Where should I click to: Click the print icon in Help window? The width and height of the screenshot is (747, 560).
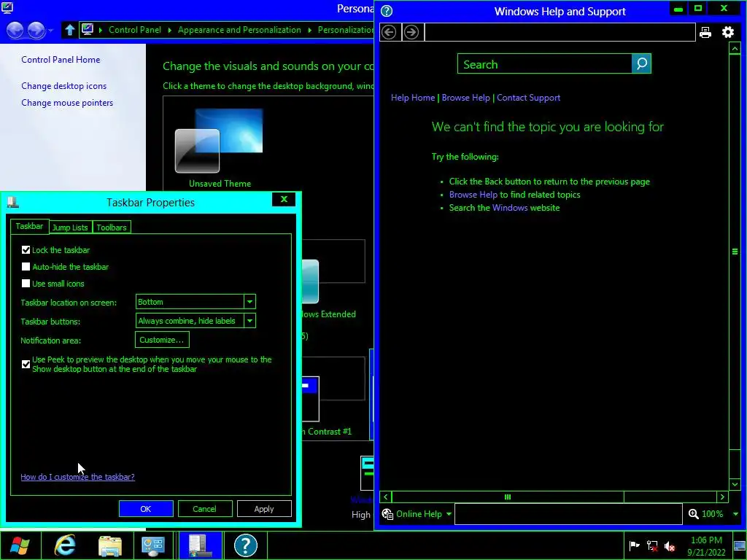[705, 32]
